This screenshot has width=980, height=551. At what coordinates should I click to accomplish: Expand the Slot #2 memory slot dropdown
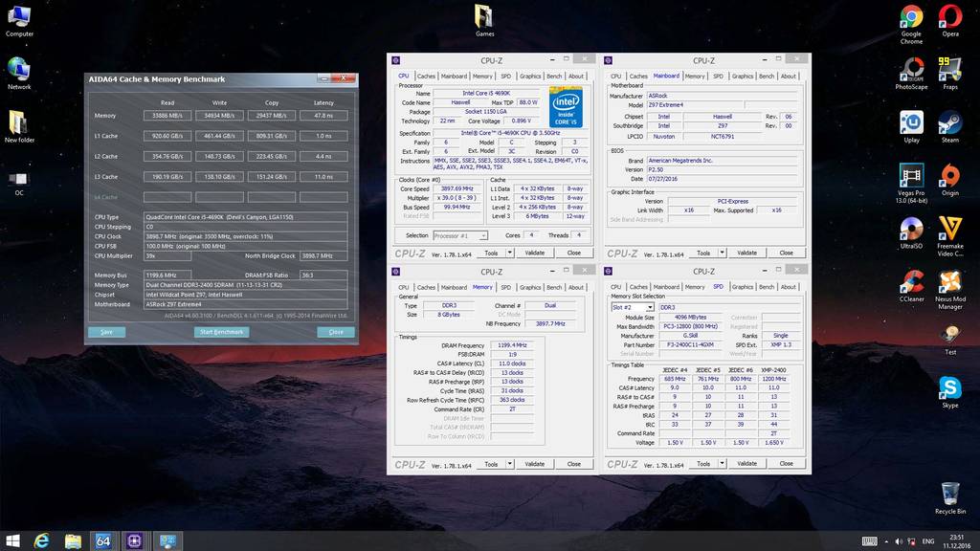(x=650, y=307)
